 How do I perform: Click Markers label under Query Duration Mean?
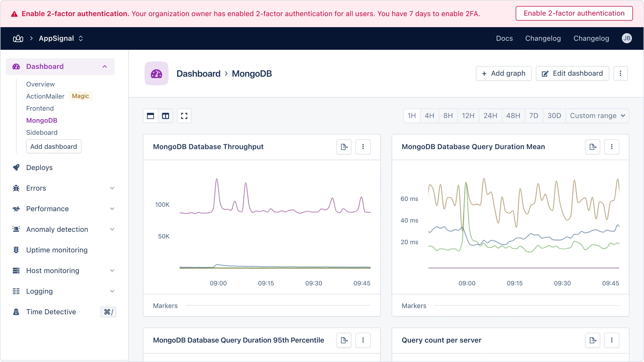pyautogui.click(x=414, y=306)
